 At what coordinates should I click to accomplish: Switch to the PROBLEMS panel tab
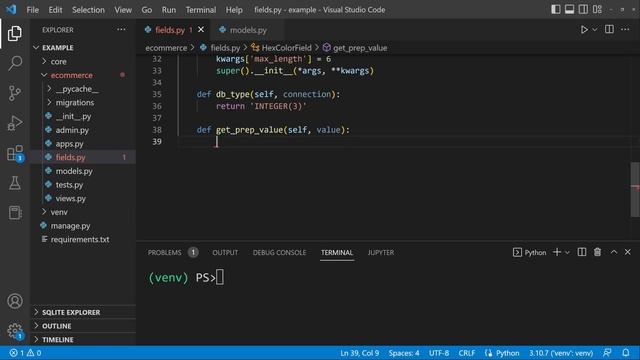pos(173,253)
